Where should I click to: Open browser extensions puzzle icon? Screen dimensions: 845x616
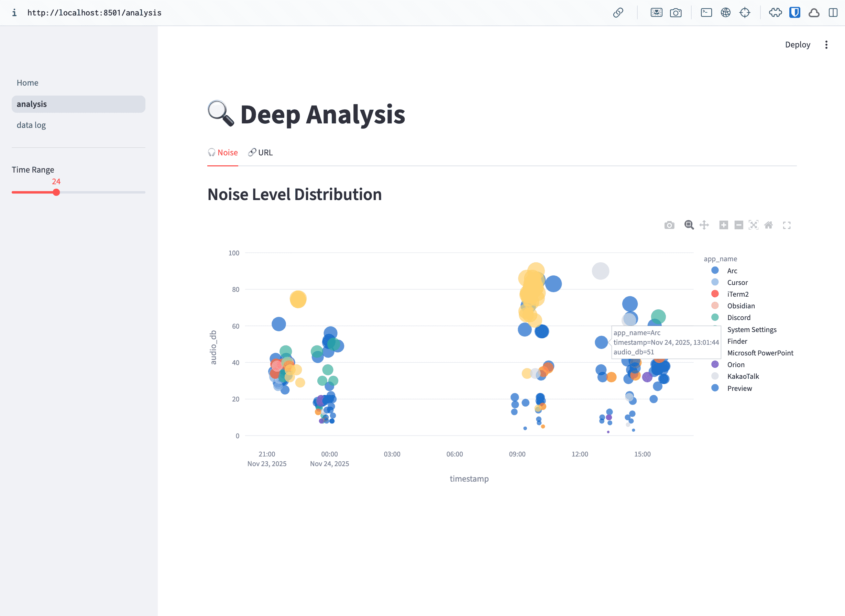pyautogui.click(x=775, y=13)
